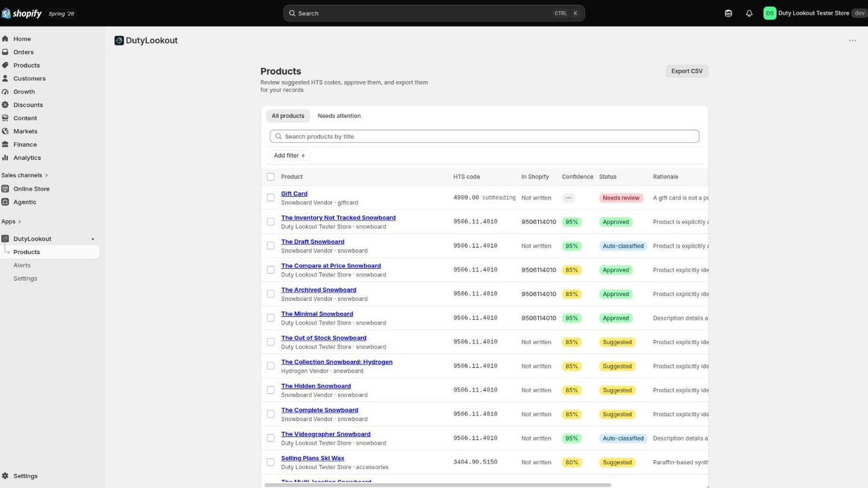Click the Products tag icon in sidebar
The height and width of the screenshot is (488, 868).
coord(5,65)
